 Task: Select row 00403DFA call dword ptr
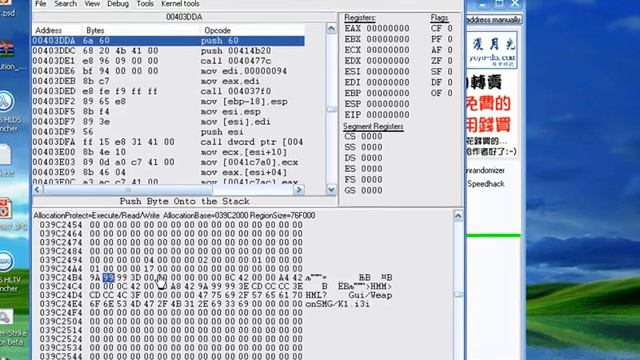tap(168, 142)
